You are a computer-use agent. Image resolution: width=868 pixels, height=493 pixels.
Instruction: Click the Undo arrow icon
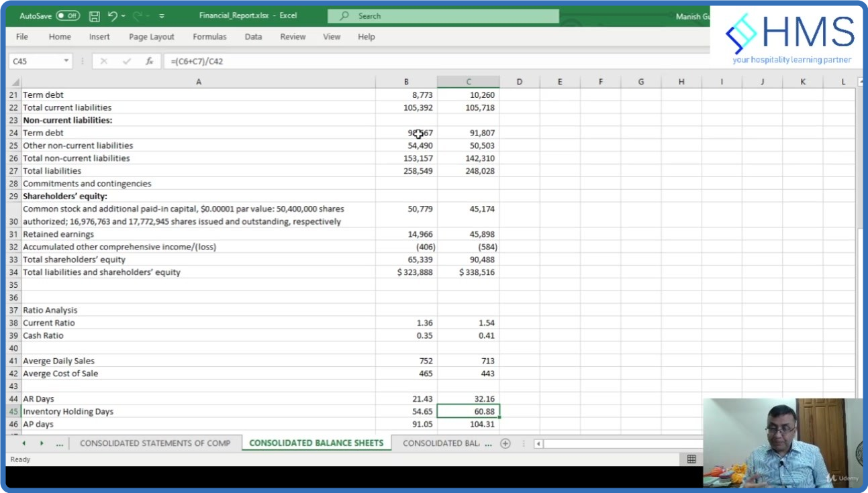coord(113,15)
